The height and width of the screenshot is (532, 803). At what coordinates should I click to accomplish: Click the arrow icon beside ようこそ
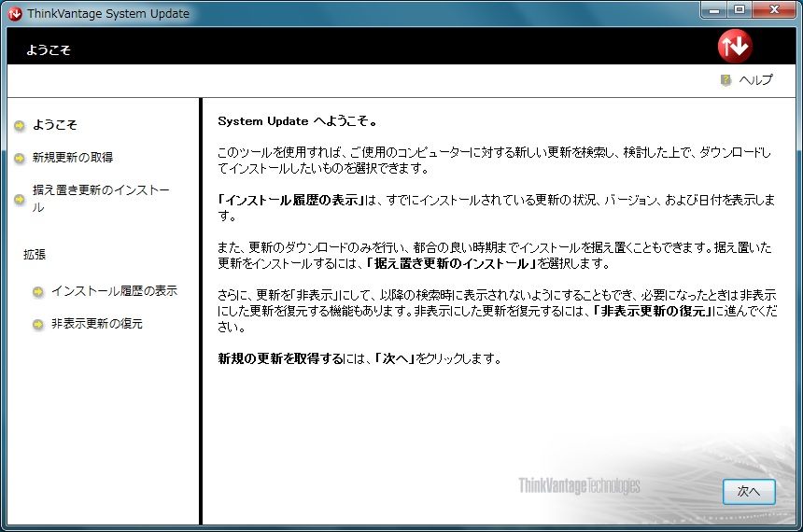(20, 125)
